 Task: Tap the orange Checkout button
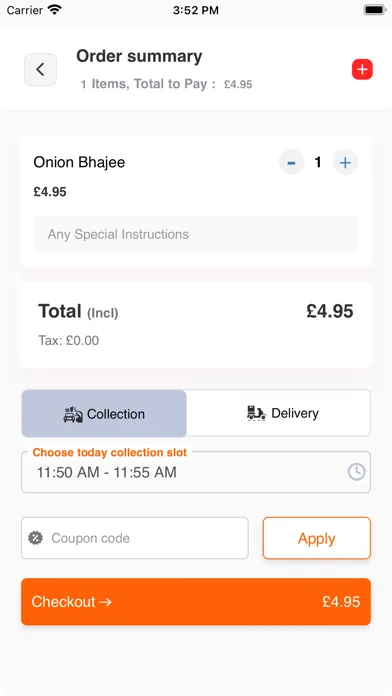point(196,601)
